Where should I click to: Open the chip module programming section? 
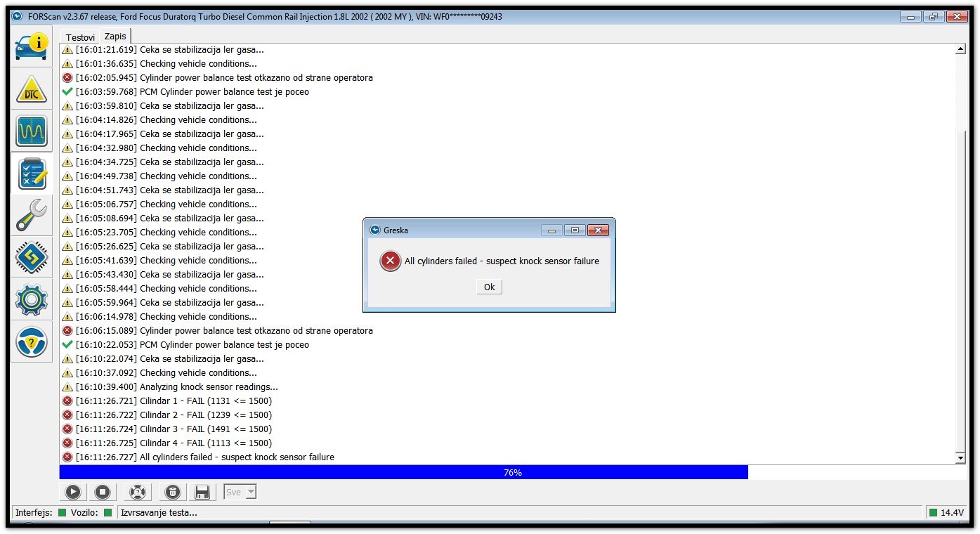tap(32, 258)
